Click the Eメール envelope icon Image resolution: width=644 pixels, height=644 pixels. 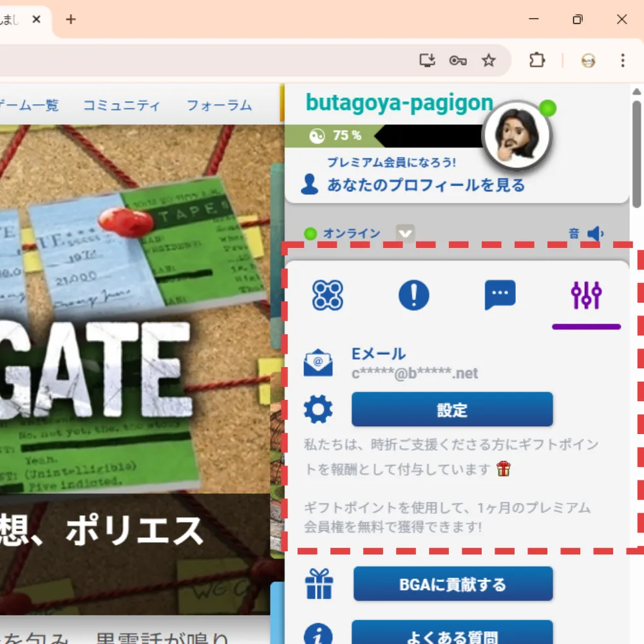(317, 363)
